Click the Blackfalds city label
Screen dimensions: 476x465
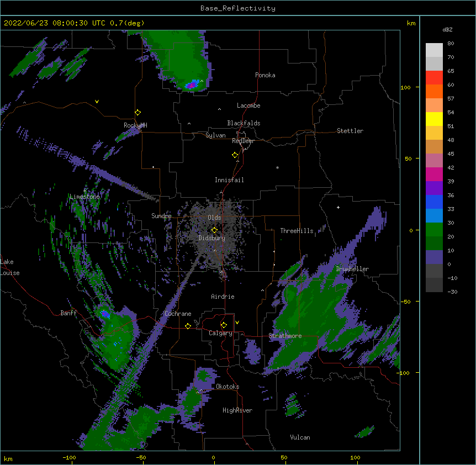[244, 123]
